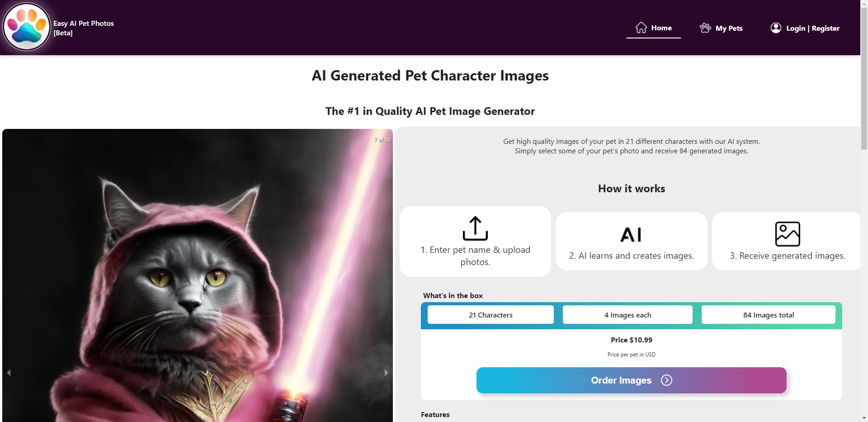Viewport: 868px width, 422px height.
Task: Click the My Pets paw icon
Action: 705,28
